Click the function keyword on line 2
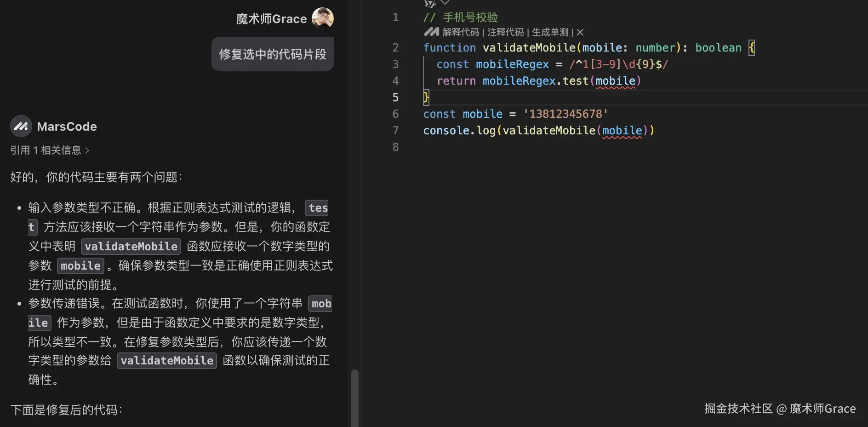Screen dimensions: 868x427 pyautogui.click(x=450, y=48)
